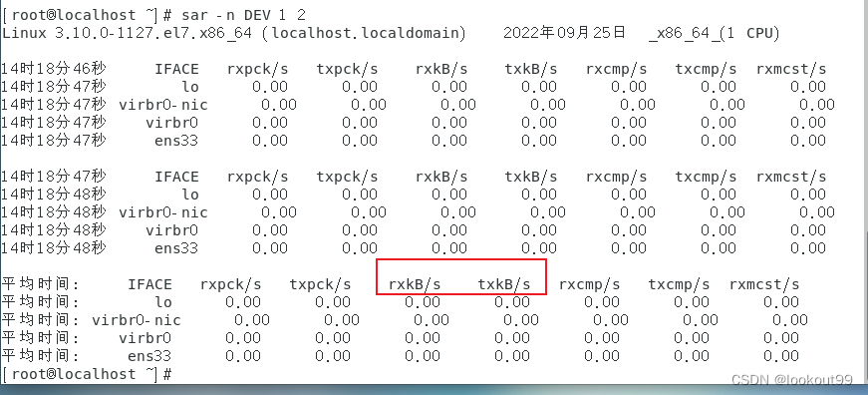Click the '_x86_64_(1 CPU)' text
The image size is (868, 395).
715,33
